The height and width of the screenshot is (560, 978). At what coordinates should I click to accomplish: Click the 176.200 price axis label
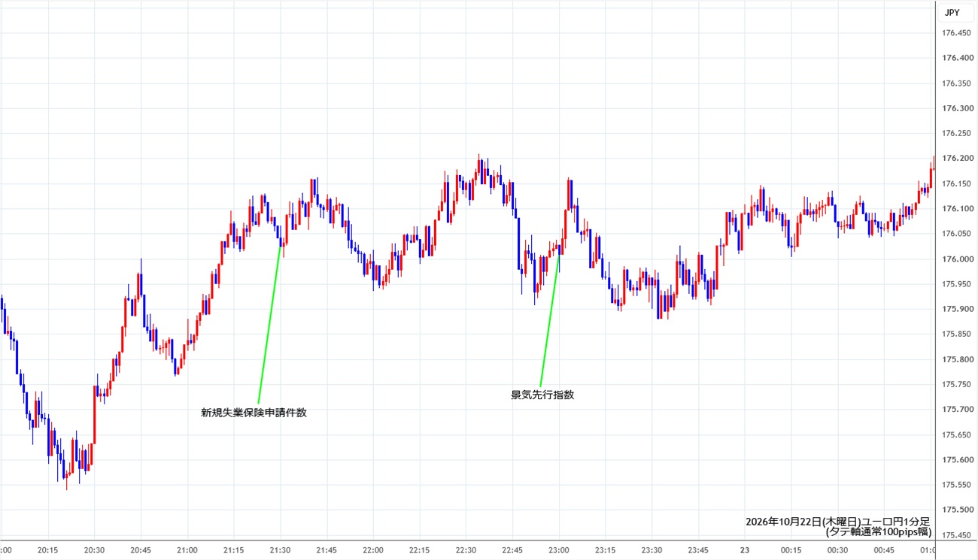[956, 159]
